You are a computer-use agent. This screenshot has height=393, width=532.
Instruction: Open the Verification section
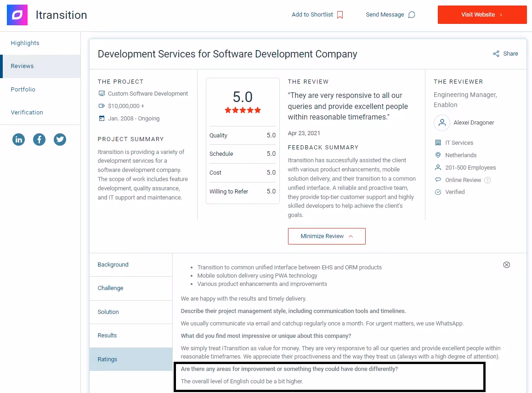tap(27, 112)
